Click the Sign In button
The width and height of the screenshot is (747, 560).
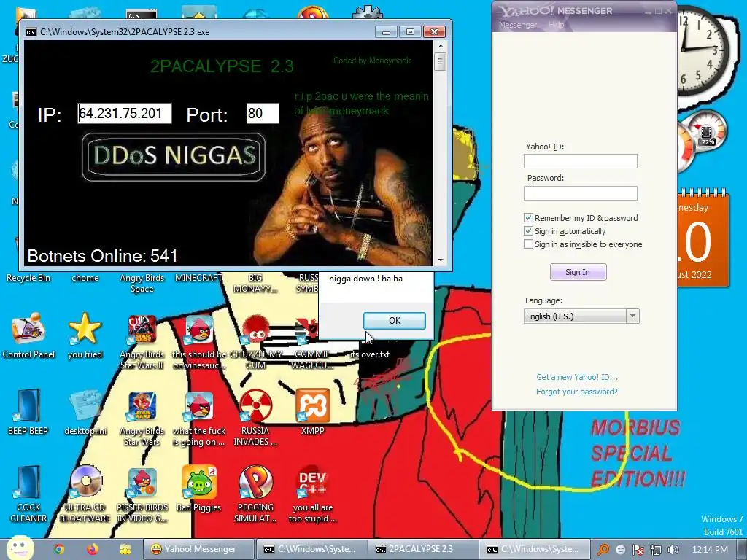578,272
